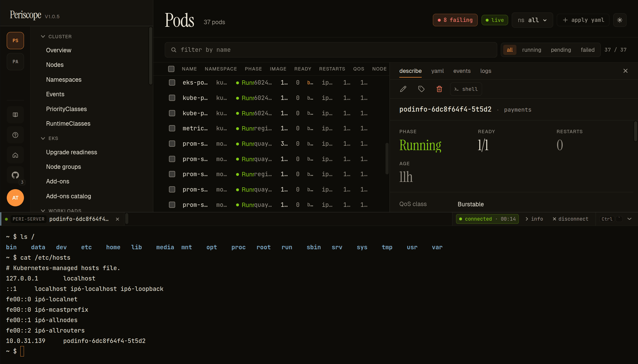Switch to the PA cluster avatar

[15, 62]
